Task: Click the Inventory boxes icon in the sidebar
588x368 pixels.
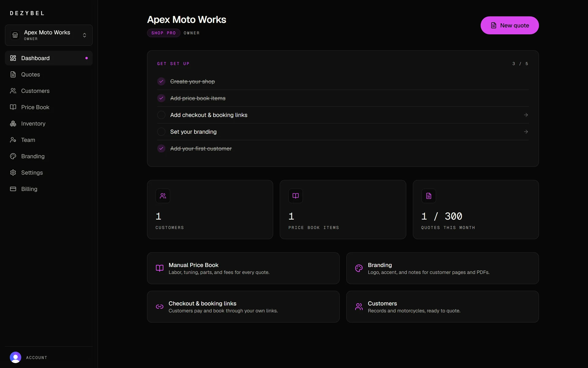Action: pyautogui.click(x=13, y=124)
